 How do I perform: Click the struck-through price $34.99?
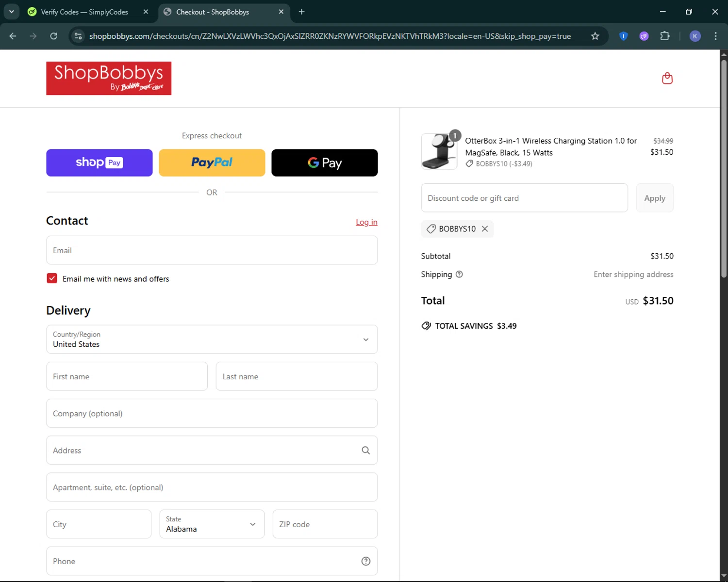click(x=663, y=141)
